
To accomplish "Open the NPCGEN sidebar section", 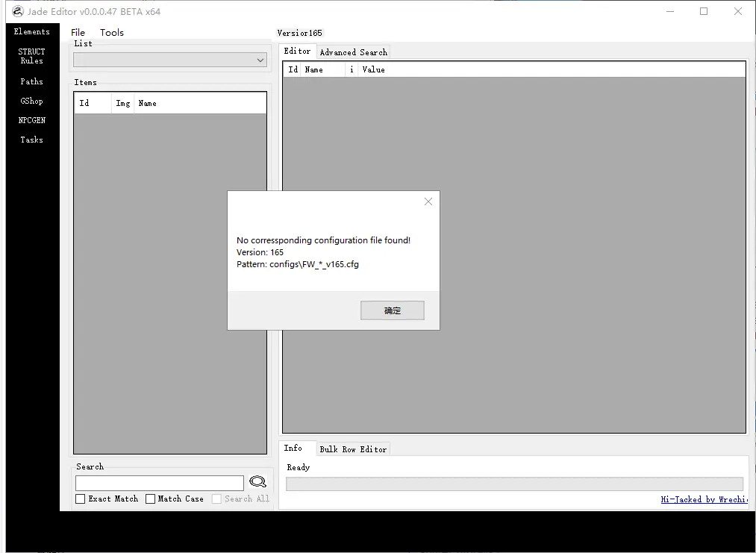I will tap(32, 120).
